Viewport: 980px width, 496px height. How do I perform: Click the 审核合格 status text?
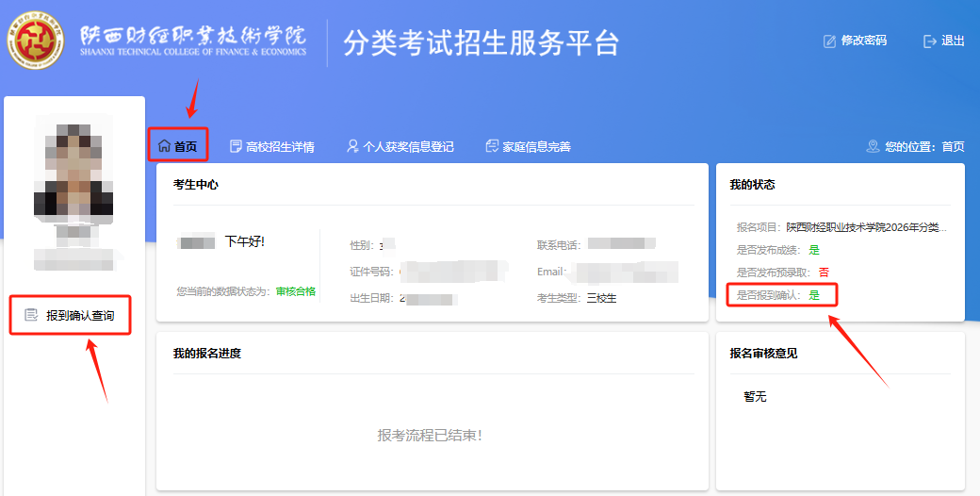tap(296, 291)
